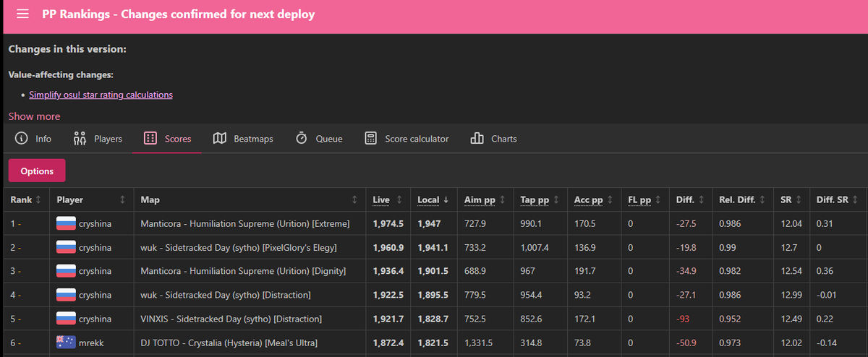Switch to the Charts tab
Image resolution: width=868 pixels, height=357 pixels.
493,138
